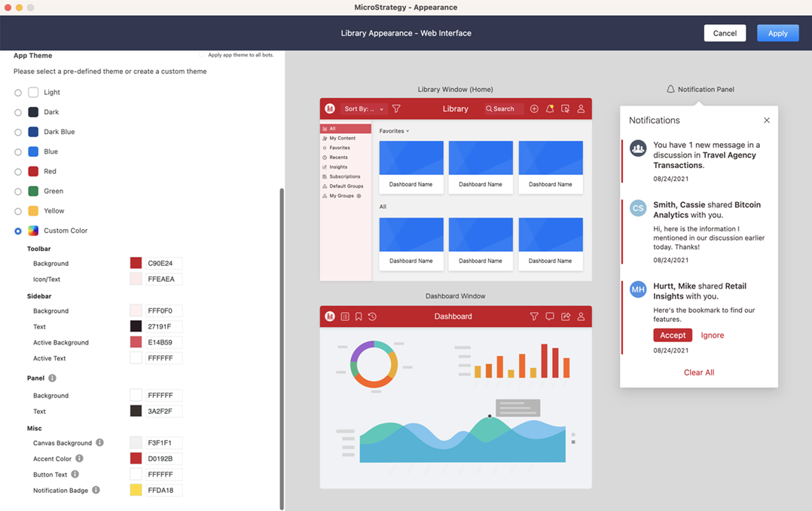Click the Cancel button
Viewport: 812px width, 511px height.
point(725,33)
